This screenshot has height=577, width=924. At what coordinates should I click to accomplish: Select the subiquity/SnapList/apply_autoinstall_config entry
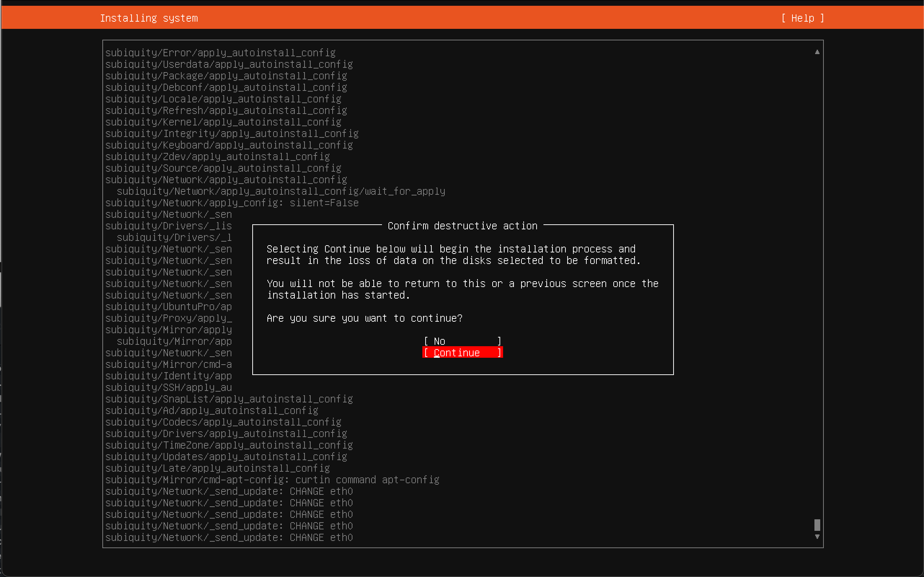click(x=229, y=399)
